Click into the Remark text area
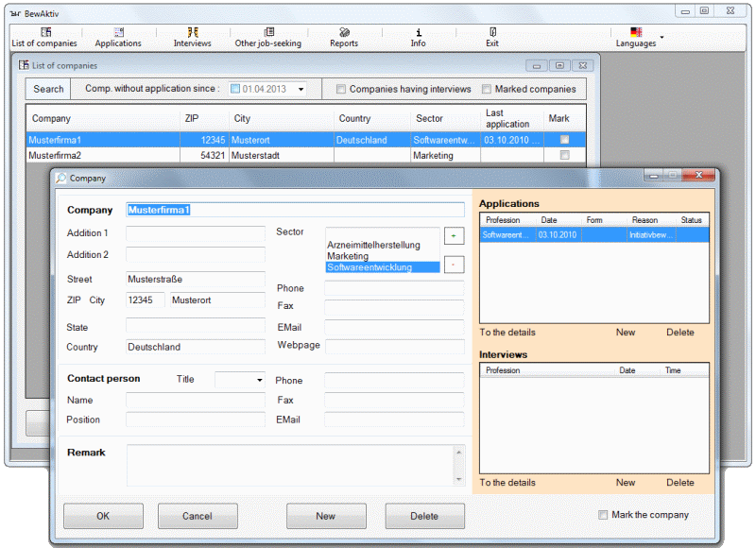The image size is (756, 548). tap(290, 465)
